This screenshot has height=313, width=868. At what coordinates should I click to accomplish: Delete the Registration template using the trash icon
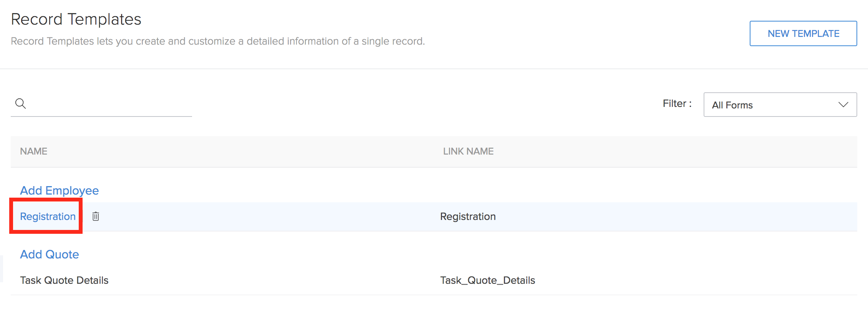pos(96,216)
